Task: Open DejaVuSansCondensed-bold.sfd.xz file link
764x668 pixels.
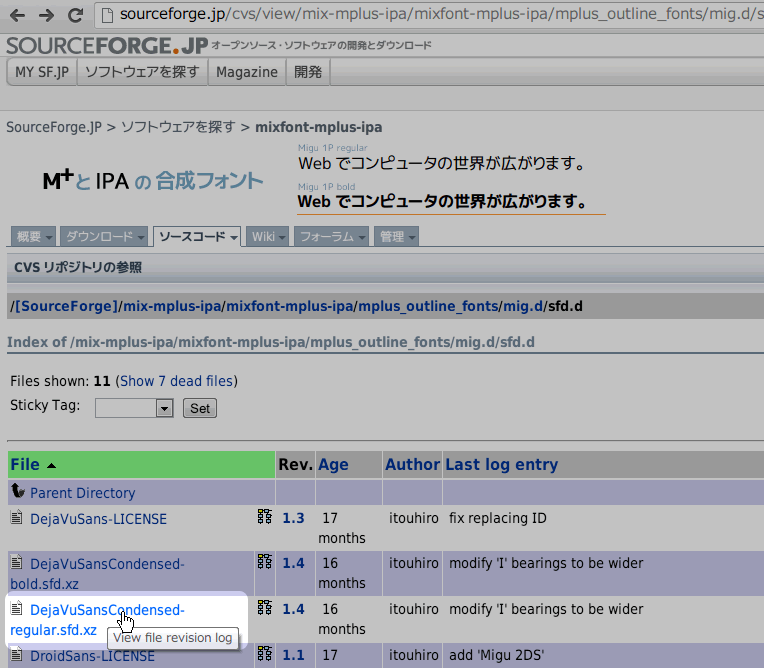Action: pyautogui.click(x=97, y=573)
